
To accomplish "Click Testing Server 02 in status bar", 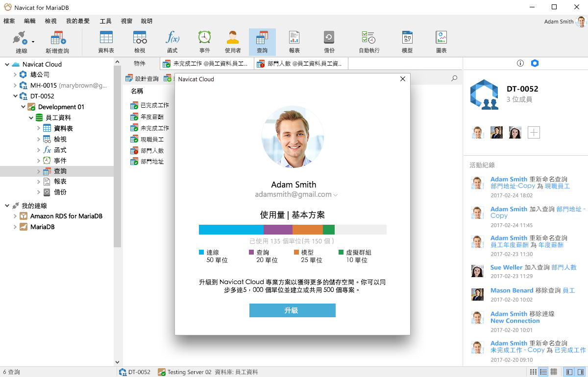I will click(184, 372).
